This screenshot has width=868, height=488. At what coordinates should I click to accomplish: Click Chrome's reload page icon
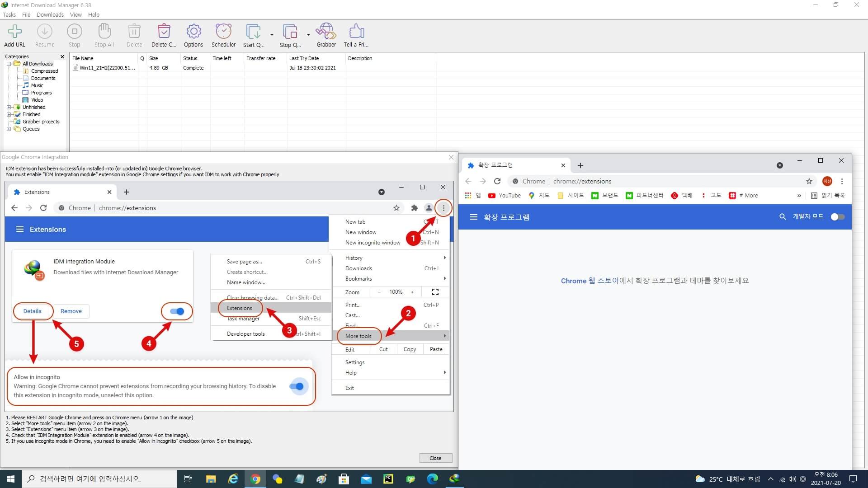(497, 181)
